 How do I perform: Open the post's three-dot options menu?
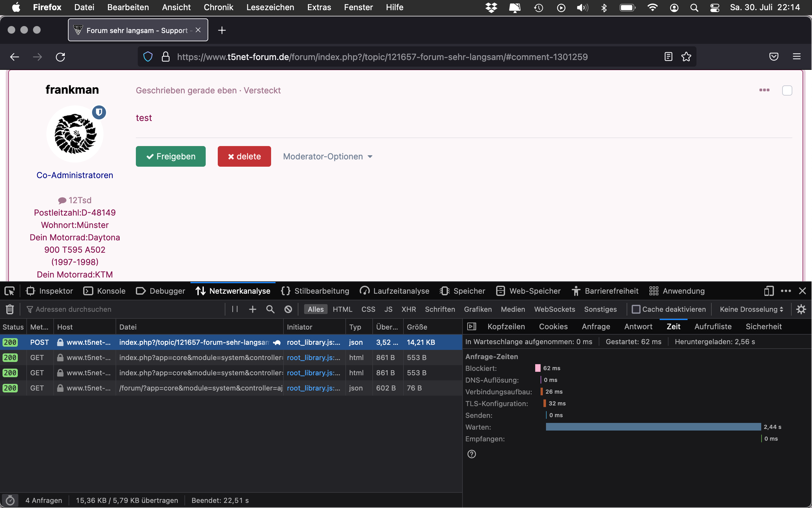pos(764,90)
